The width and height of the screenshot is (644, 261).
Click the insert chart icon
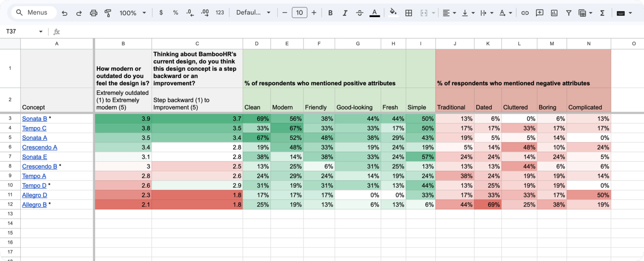pyautogui.click(x=554, y=13)
